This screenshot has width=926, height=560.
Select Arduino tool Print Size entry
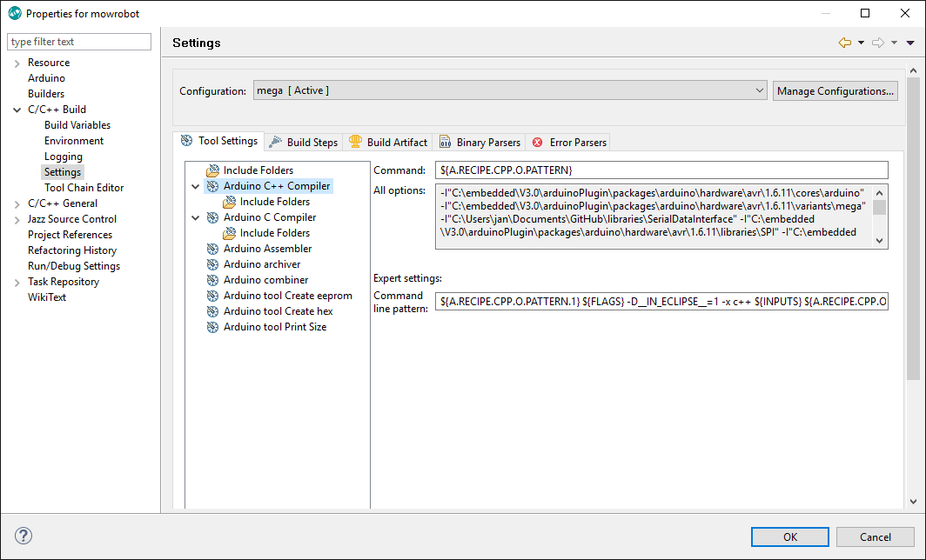(x=275, y=327)
